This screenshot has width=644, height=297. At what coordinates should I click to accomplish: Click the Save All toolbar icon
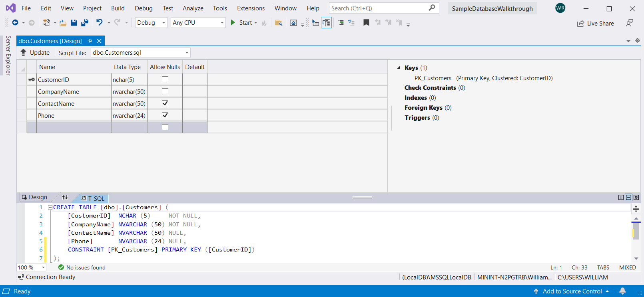click(84, 23)
